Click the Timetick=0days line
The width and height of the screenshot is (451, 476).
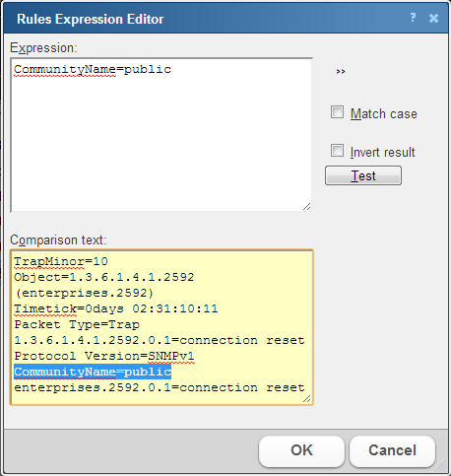tap(116, 308)
